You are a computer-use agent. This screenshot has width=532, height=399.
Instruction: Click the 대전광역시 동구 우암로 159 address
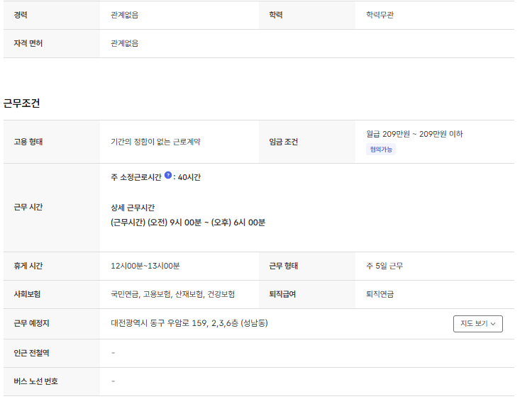tap(189, 324)
